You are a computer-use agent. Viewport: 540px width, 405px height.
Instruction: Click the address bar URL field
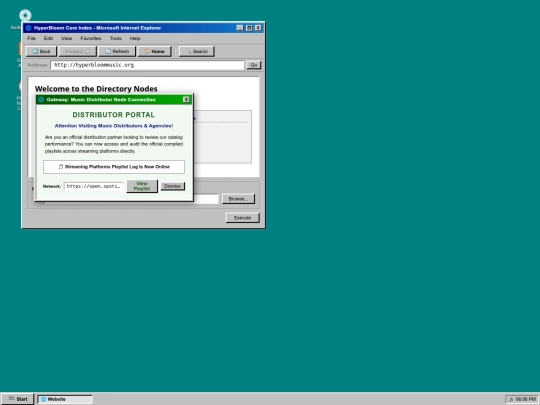click(147, 65)
